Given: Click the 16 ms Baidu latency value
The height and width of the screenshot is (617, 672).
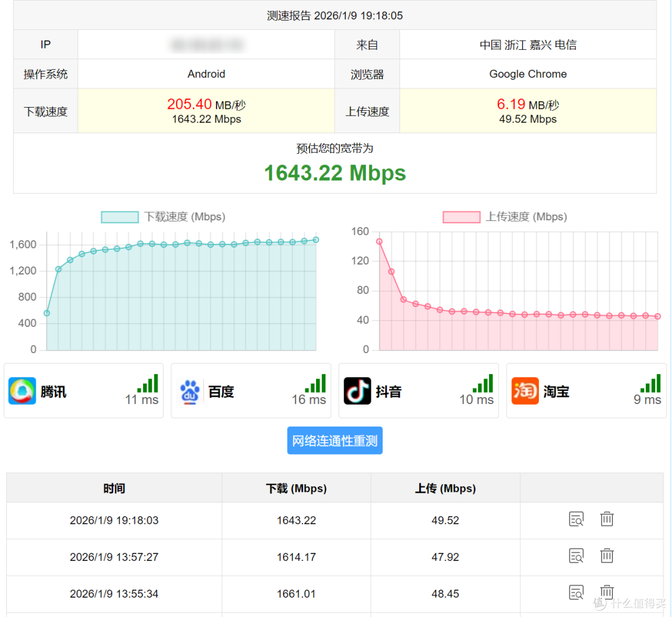Looking at the screenshot, I should 309,400.
